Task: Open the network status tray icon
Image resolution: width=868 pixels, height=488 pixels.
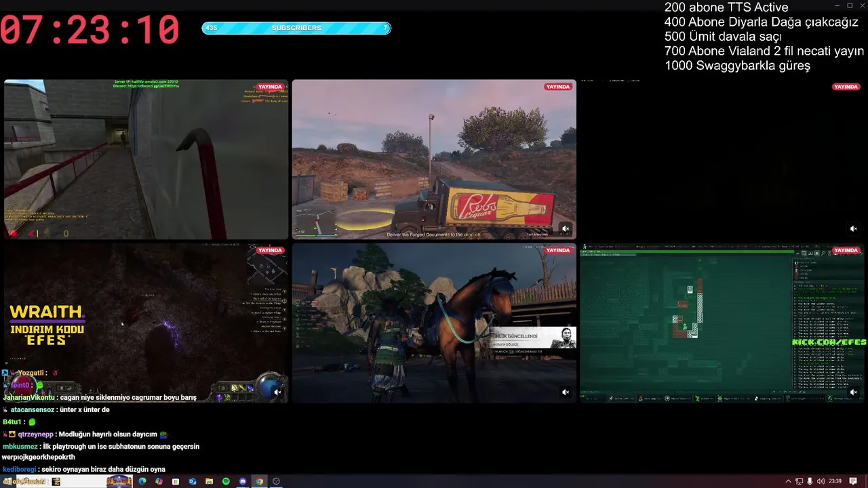Action: [800, 481]
